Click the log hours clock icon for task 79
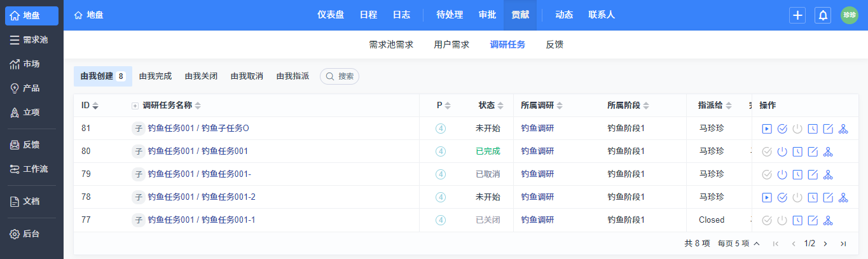 pyautogui.click(x=797, y=174)
